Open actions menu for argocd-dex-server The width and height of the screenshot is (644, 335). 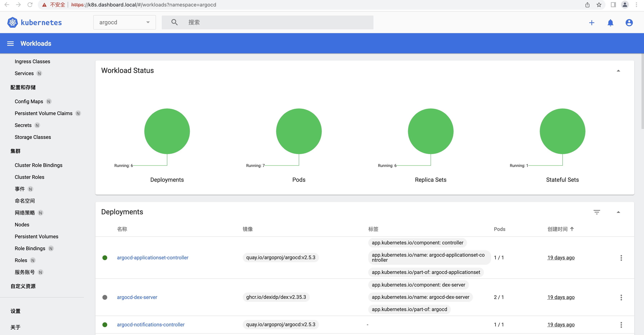621,297
